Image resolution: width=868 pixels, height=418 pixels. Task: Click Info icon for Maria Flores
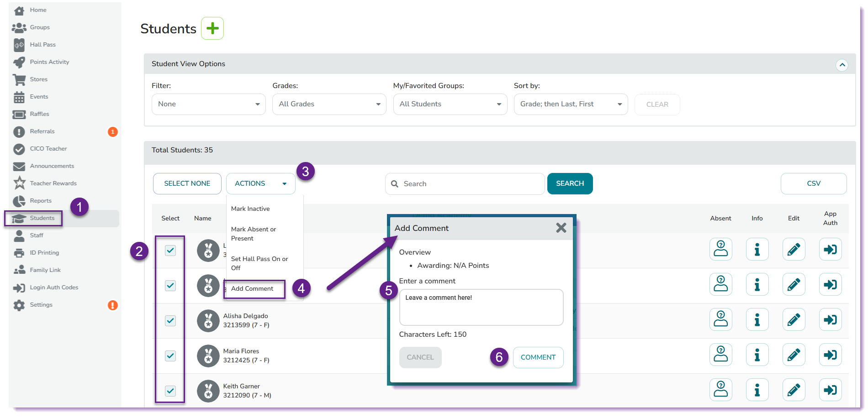[x=757, y=355]
